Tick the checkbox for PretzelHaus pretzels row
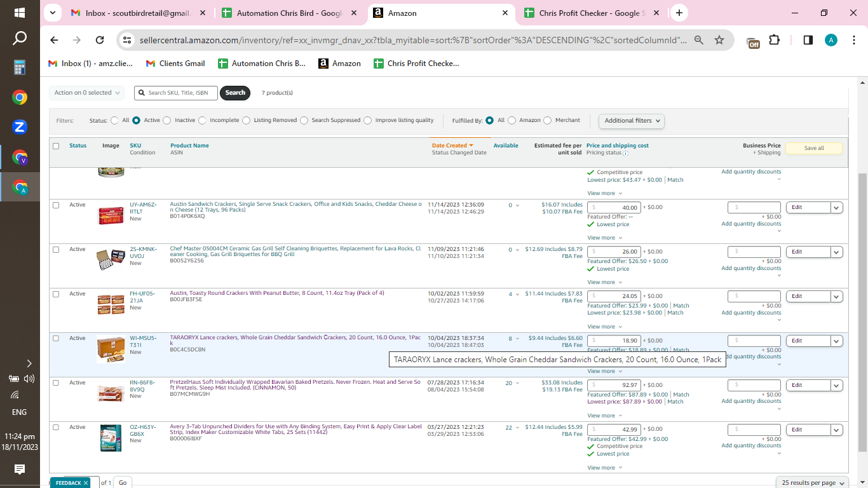 click(56, 383)
